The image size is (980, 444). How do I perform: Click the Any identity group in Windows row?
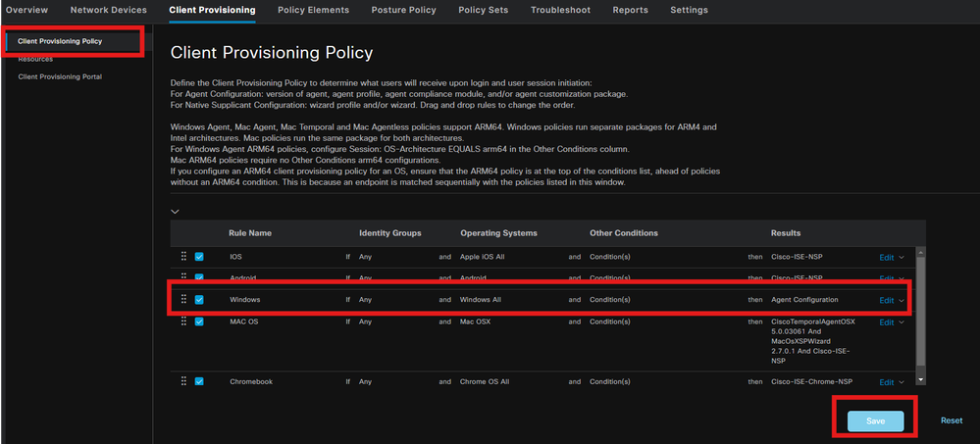tap(365, 300)
